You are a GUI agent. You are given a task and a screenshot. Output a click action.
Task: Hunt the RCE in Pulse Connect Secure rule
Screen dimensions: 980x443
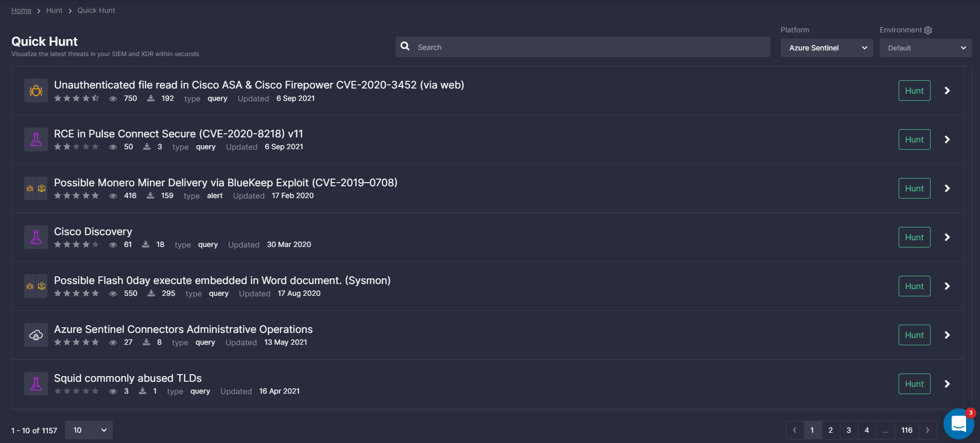pos(915,139)
